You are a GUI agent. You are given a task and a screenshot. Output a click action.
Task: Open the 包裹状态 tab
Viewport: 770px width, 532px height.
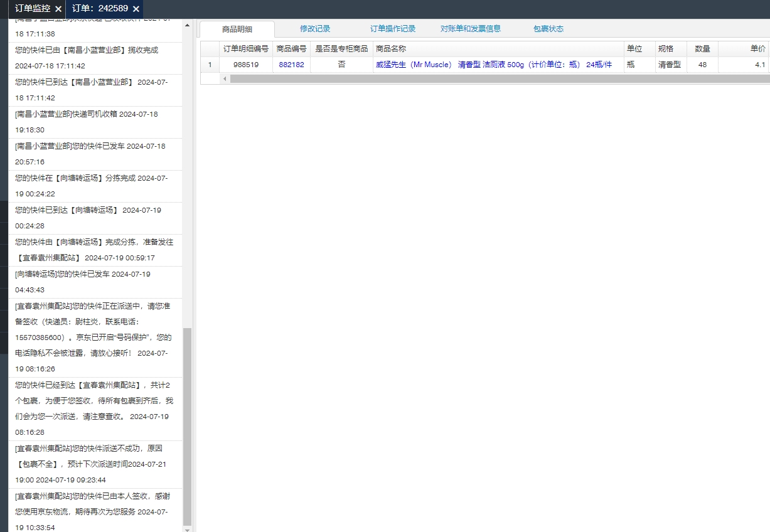[548, 29]
